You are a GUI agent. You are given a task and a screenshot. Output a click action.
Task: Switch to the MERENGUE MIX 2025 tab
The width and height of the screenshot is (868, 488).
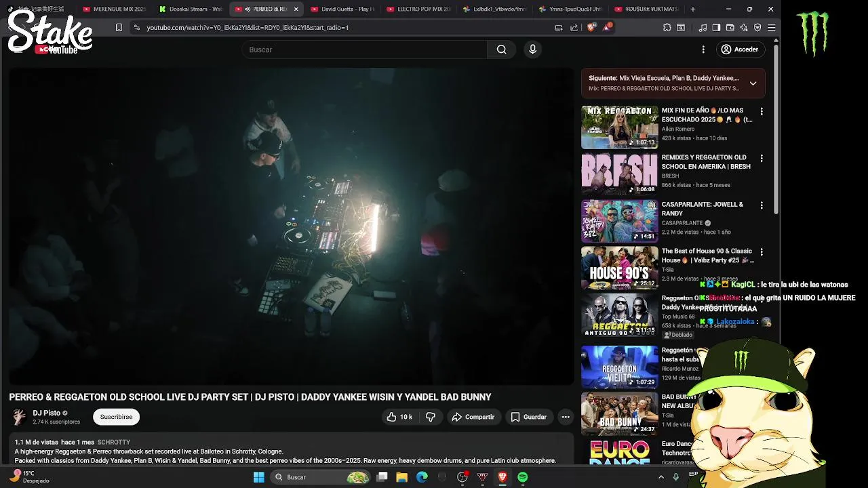113,9
